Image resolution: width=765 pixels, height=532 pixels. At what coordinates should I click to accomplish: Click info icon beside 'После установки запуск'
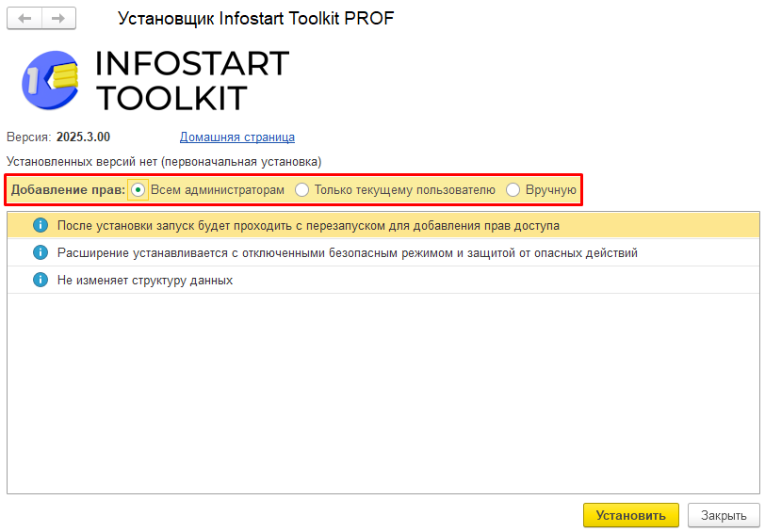41,225
